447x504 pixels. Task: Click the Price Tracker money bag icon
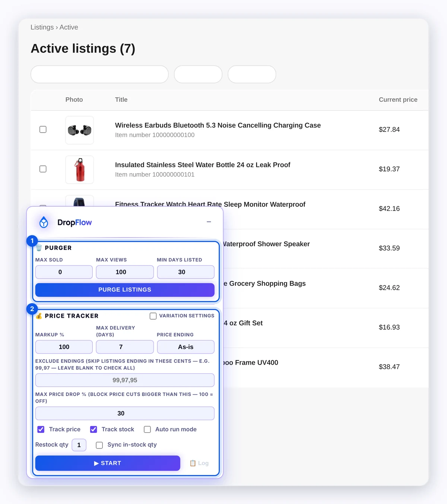coord(39,316)
